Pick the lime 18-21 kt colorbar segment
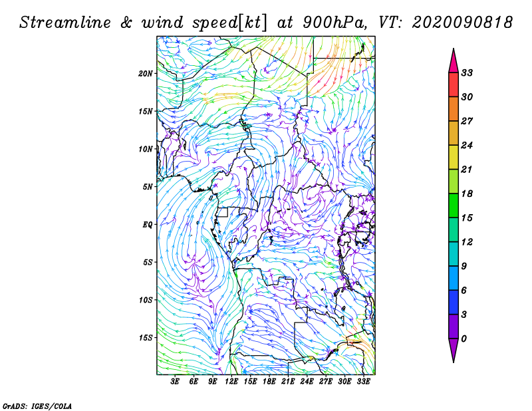The width and height of the screenshot is (532, 411). click(454, 182)
